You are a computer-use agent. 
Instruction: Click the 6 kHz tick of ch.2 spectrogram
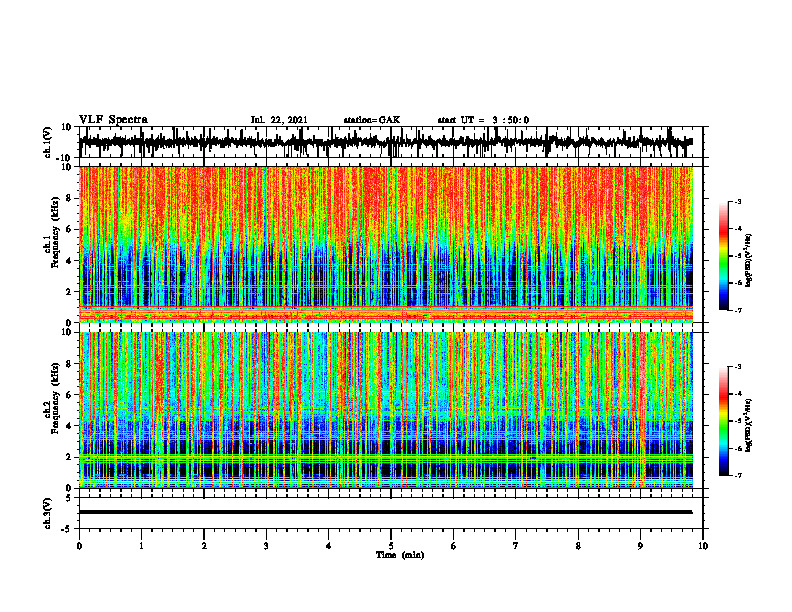pyautogui.click(x=70, y=395)
